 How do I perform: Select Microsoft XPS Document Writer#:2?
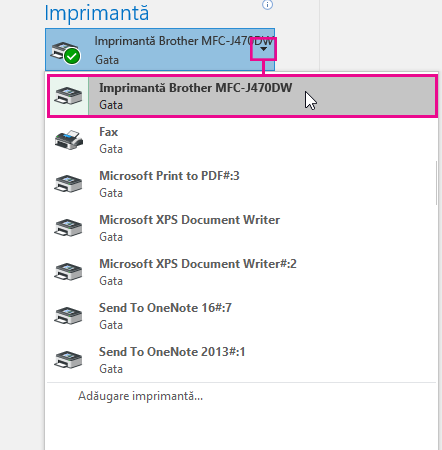click(x=242, y=272)
